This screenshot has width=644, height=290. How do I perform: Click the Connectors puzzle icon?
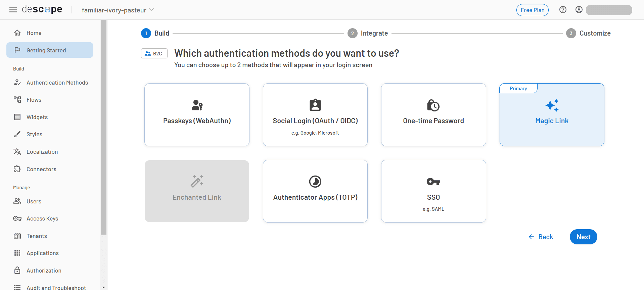point(17,169)
